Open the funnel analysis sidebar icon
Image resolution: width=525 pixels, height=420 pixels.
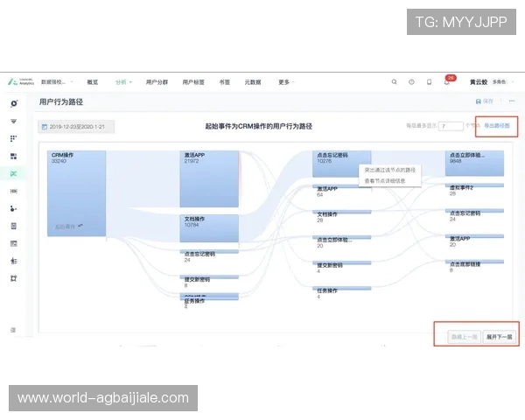pos(13,121)
